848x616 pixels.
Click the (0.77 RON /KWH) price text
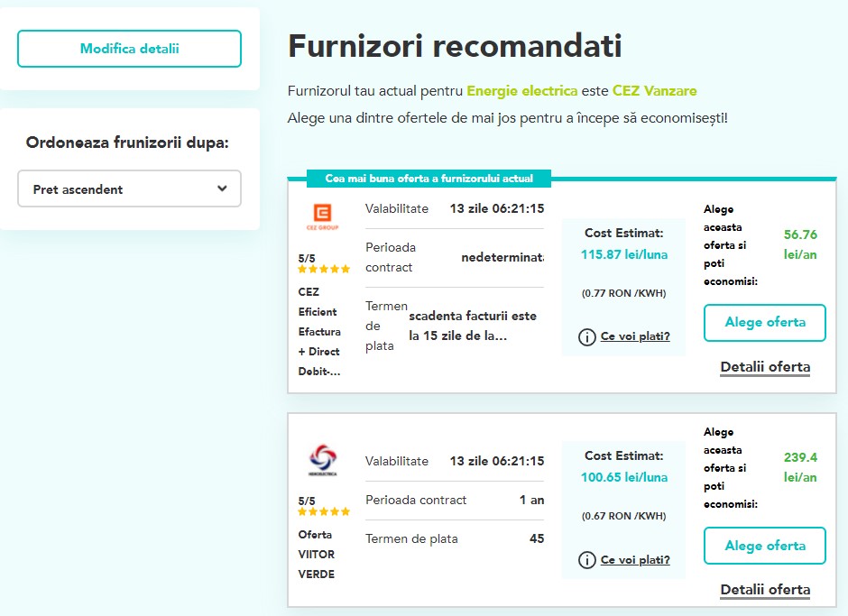623,293
